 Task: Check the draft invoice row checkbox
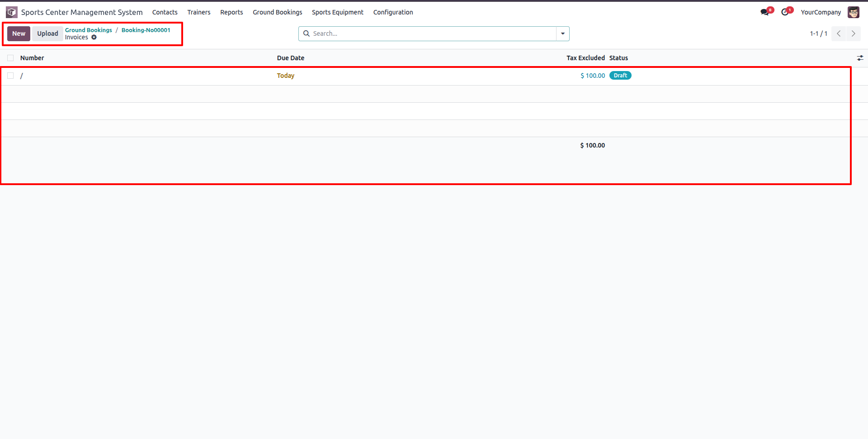click(x=10, y=76)
